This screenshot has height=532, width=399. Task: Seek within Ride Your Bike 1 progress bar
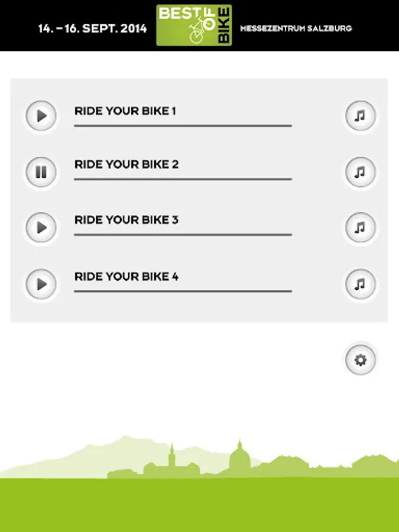tap(183, 125)
